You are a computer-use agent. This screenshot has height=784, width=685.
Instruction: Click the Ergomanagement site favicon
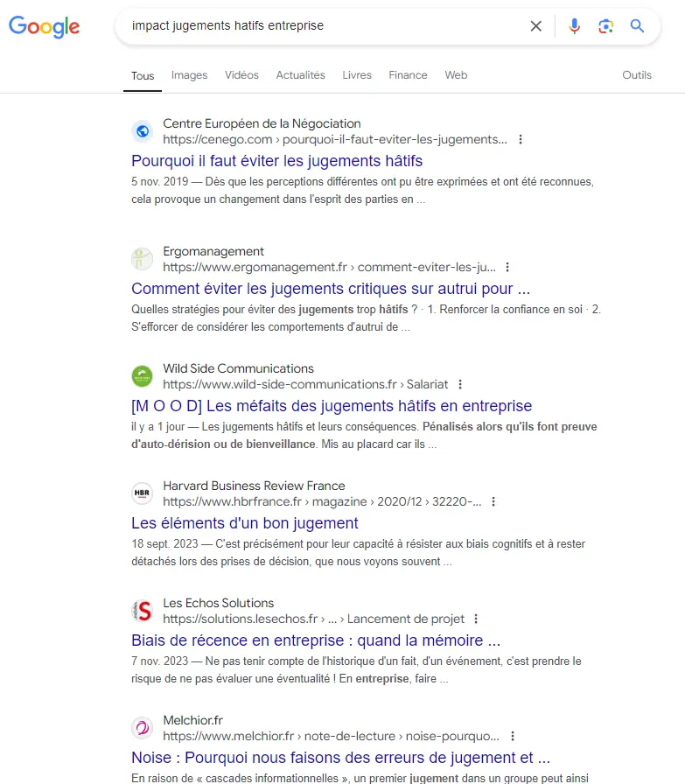(x=143, y=259)
